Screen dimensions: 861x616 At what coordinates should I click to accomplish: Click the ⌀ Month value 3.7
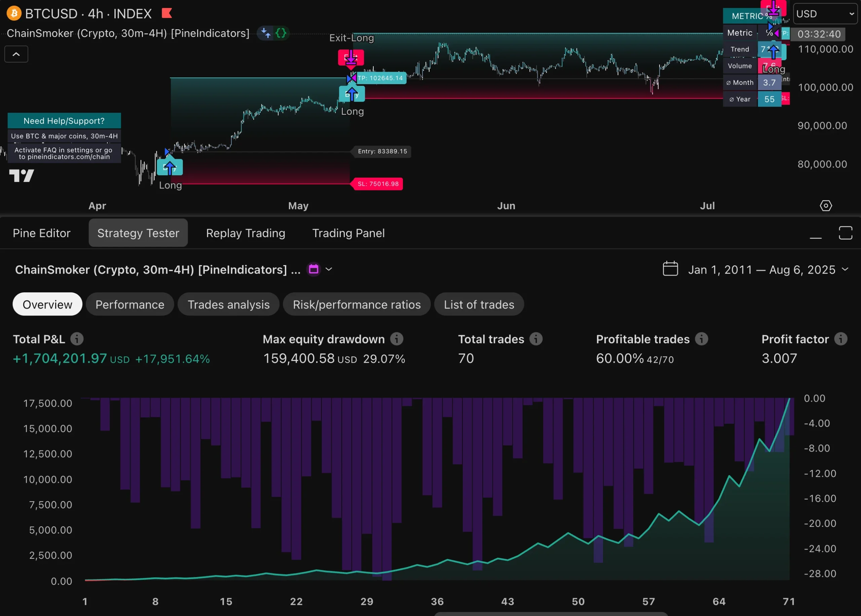point(769,83)
